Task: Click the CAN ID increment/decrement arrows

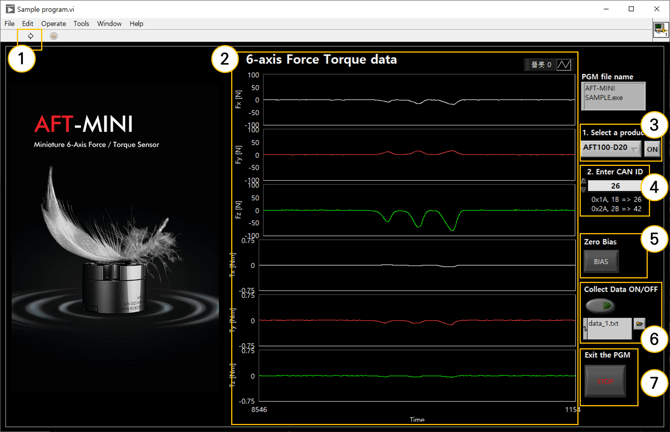Action: [583, 185]
